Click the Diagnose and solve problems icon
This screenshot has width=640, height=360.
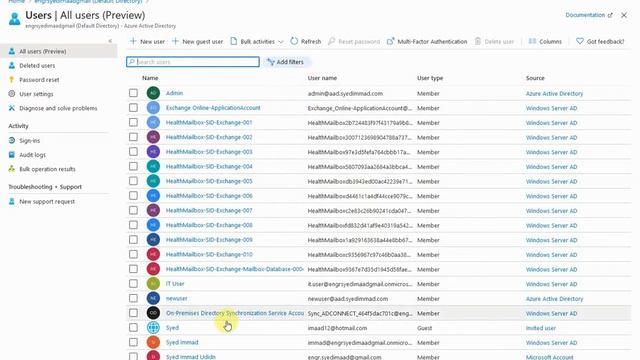12,108
